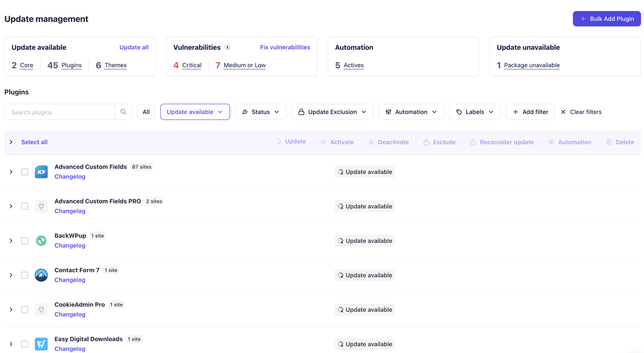
Task: Click the Actives automation link
Action: (x=354, y=65)
